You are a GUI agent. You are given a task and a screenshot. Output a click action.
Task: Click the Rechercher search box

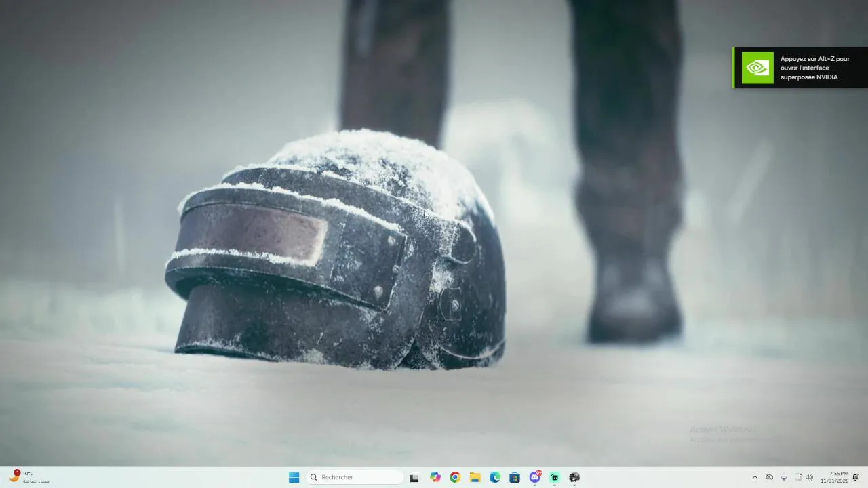355,477
